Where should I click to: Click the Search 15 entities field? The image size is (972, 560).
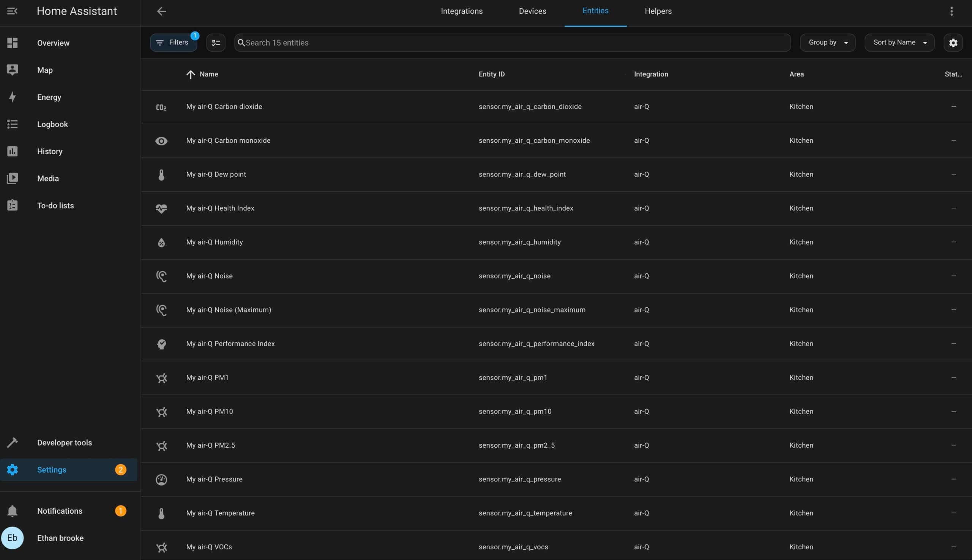point(512,43)
